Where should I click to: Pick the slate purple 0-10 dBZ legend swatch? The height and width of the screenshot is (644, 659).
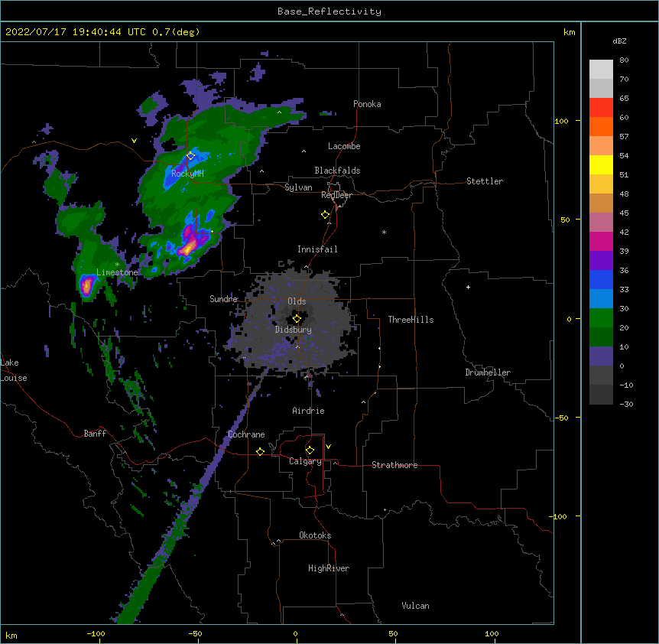(601, 356)
